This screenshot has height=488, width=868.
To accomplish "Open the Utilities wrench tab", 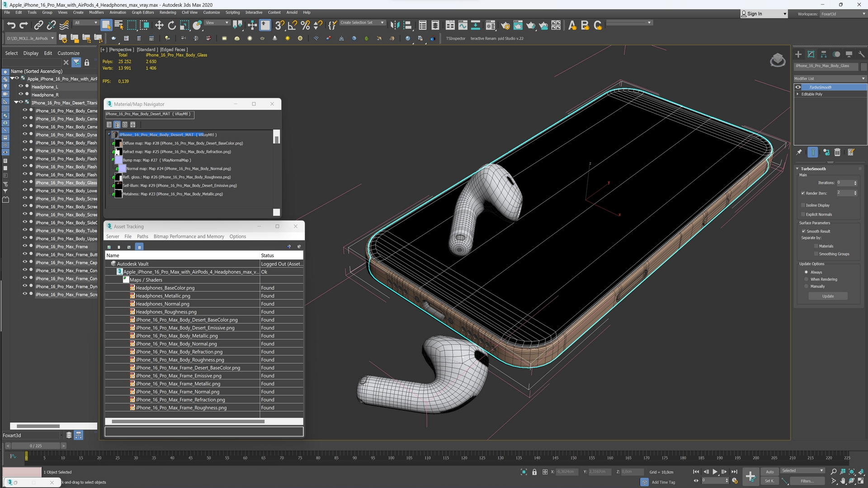I will click(x=862, y=54).
